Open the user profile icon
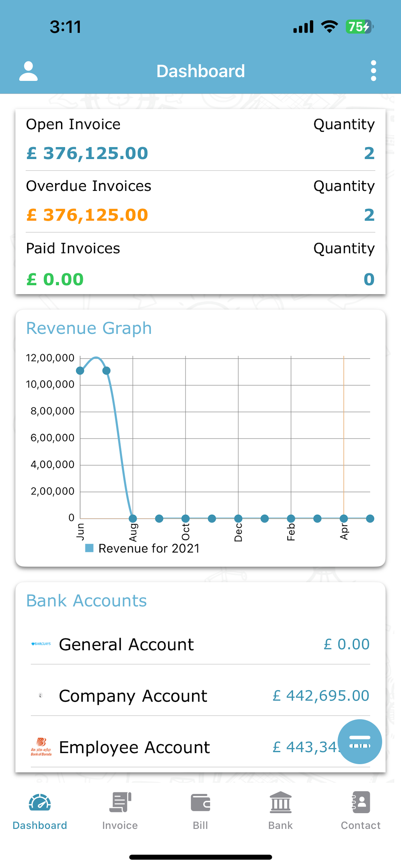The width and height of the screenshot is (401, 868). [28, 71]
